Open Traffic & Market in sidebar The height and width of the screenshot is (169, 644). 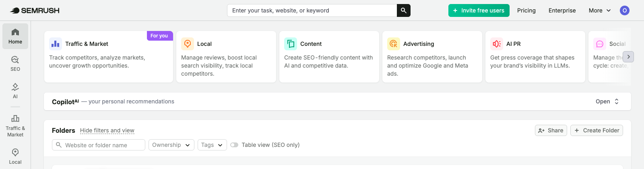tap(15, 126)
